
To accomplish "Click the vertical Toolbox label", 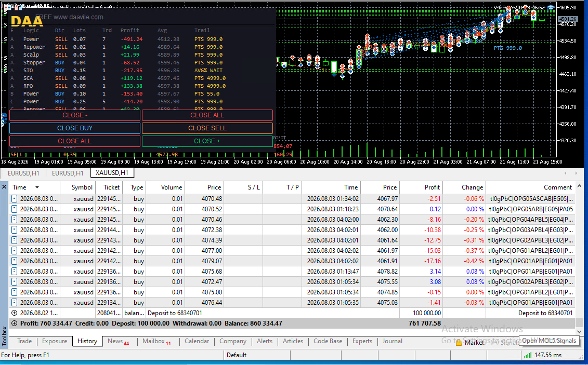I will [x=4, y=336].
